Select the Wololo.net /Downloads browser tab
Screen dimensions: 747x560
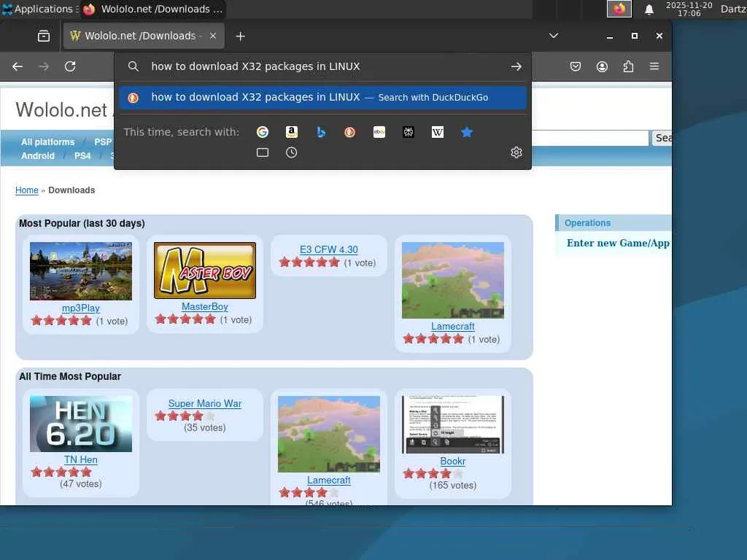point(144,36)
